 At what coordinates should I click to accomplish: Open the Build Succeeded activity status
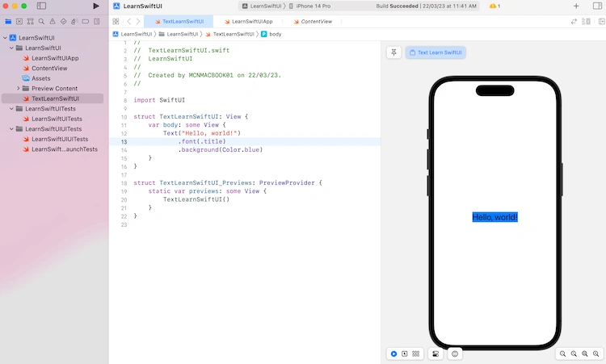(426, 6)
